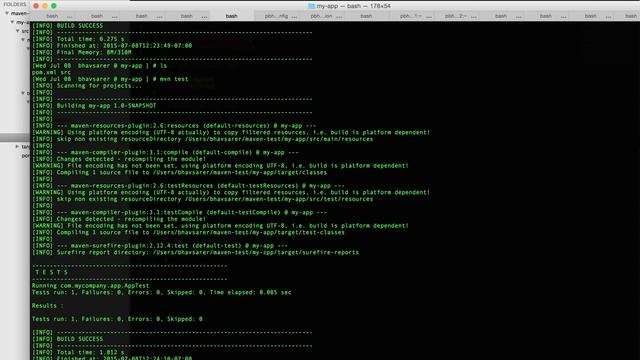This screenshot has width=640, height=360.
Task: Collapse the src folder in sidebar
Action: 18,31
